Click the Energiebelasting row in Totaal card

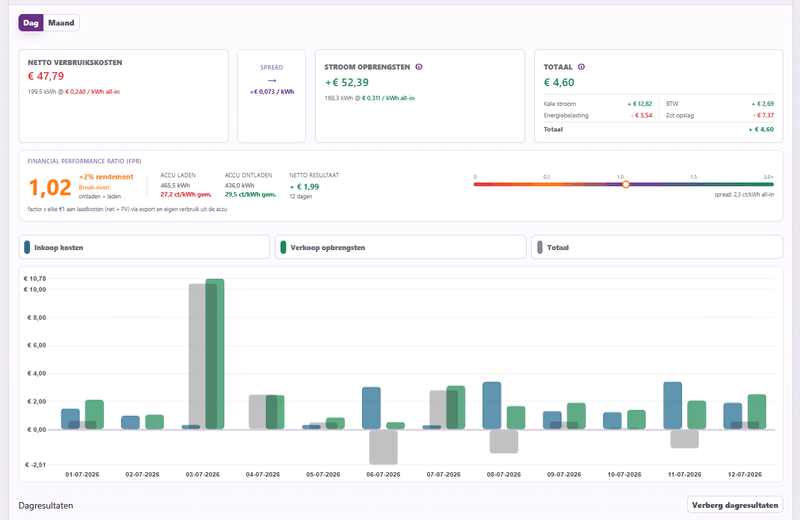tap(598, 115)
